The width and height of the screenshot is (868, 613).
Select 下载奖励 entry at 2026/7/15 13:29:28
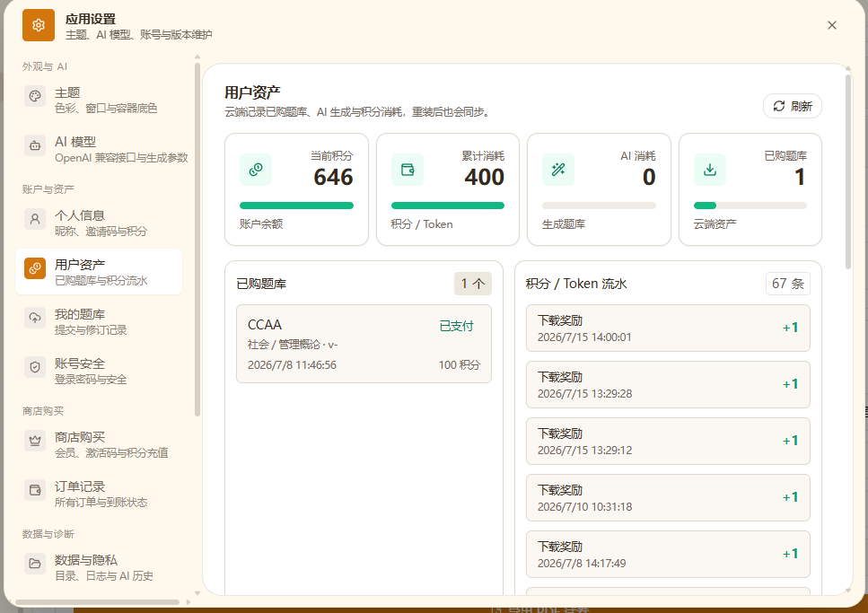click(668, 384)
